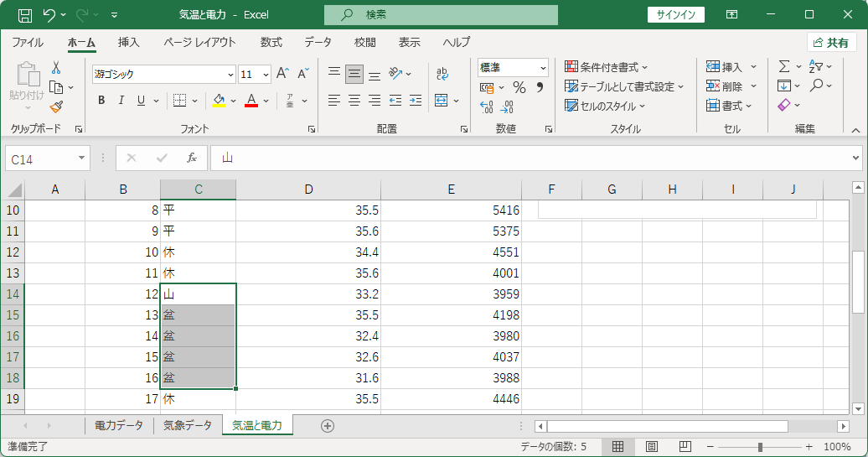Open the 挿入 ribbon tab
The height and width of the screenshot is (457, 868).
coord(128,42)
